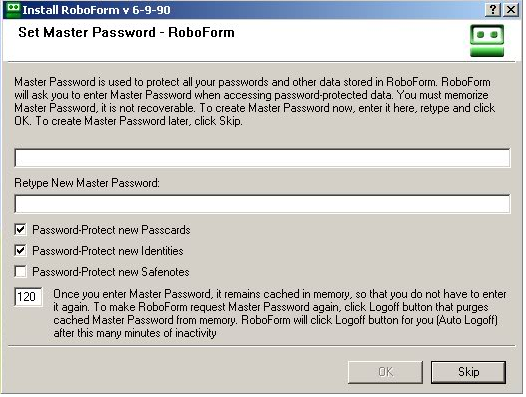Click the green RoboForm robot logo
The image size is (526, 397).
pyautogui.click(x=487, y=41)
